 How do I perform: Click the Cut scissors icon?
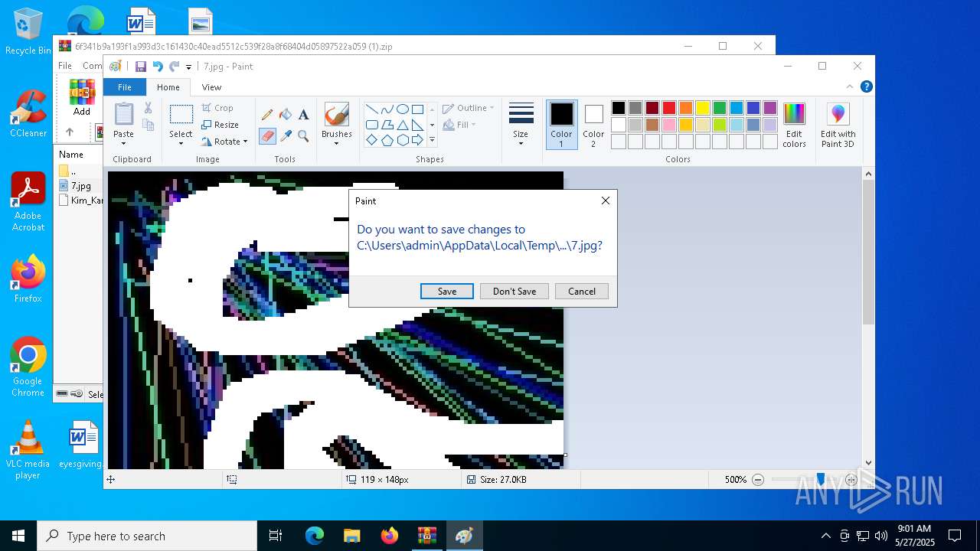pyautogui.click(x=148, y=108)
